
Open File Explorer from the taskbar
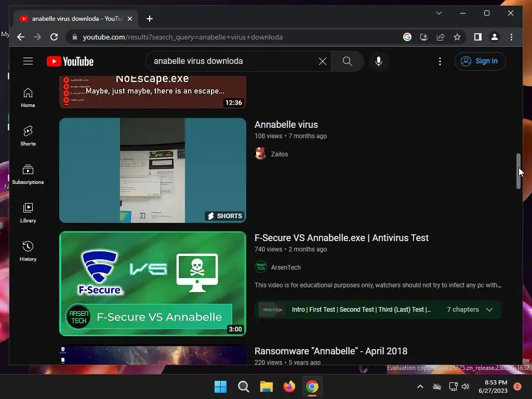click(x=267, y=387)
